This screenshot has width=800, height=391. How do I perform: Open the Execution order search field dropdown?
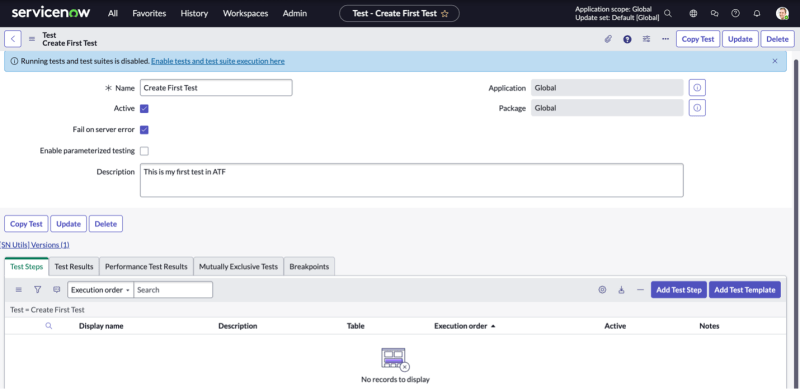[101, 290]
